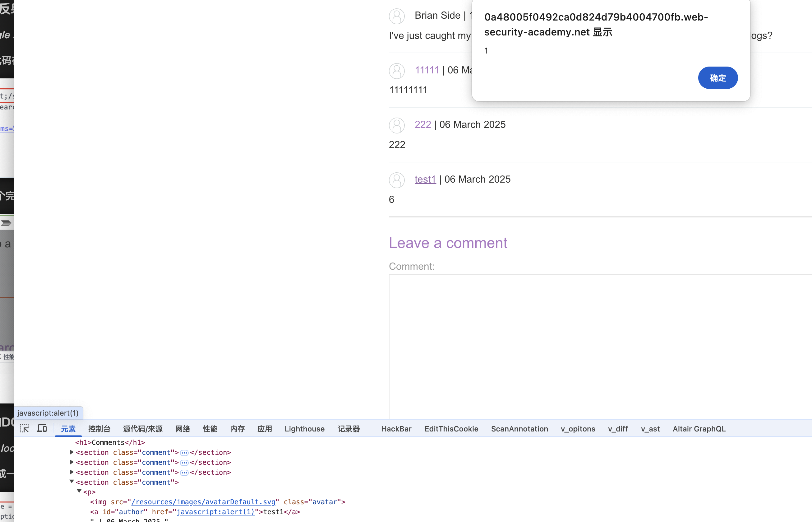Click ellipsis badge in third comment section
This screenshot has height=522, width=812.
184,473
